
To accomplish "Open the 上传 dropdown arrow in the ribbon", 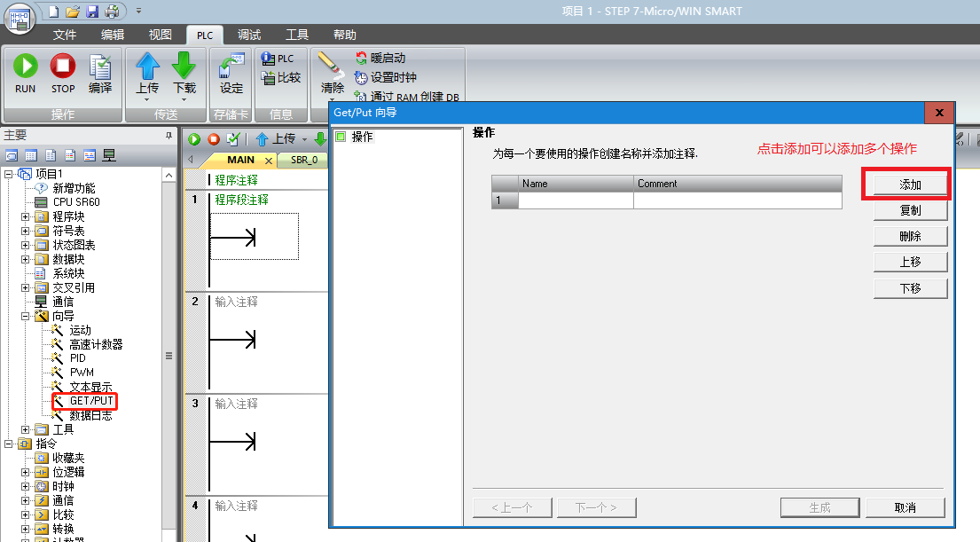I will [147, 99].
